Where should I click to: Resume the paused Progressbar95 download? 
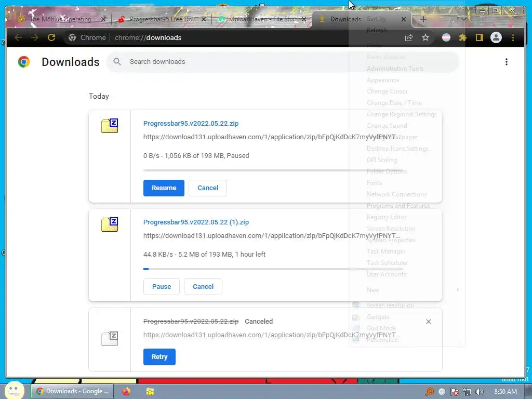[164, 188]
